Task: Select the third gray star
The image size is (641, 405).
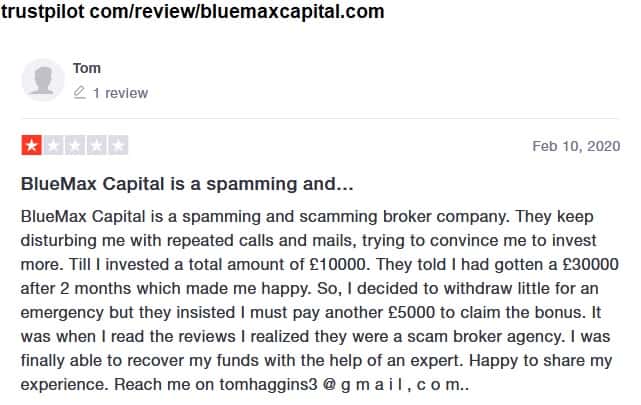Action: pos(75,146)
